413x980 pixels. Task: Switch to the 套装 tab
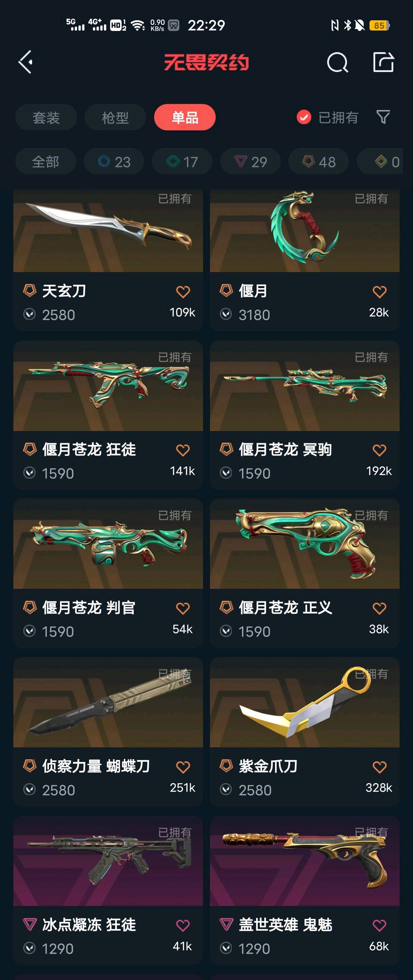tap(46, 117)
